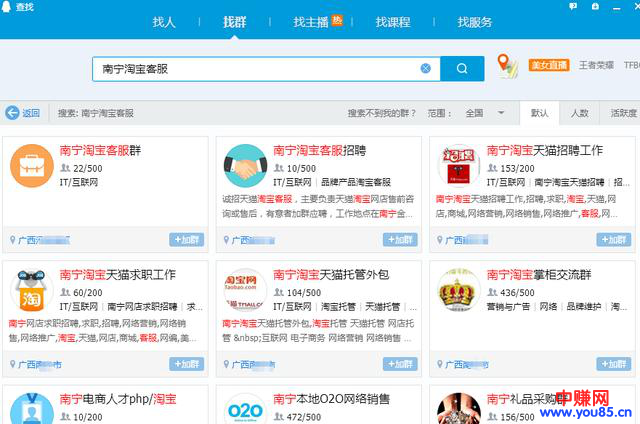Open the 找课程 tab
The height and width of the screenshot is (424, 640).
(393, 22)
